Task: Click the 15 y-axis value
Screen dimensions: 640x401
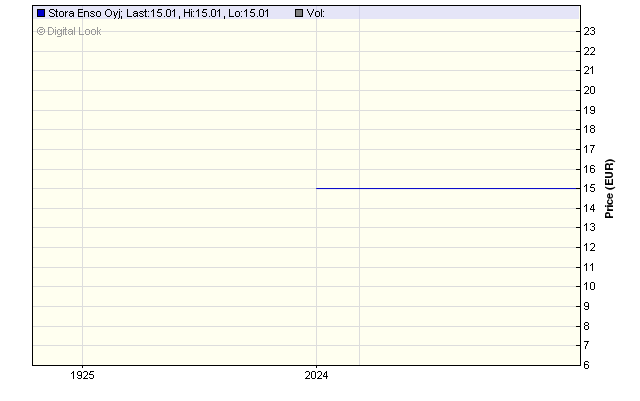Action: 589,189
